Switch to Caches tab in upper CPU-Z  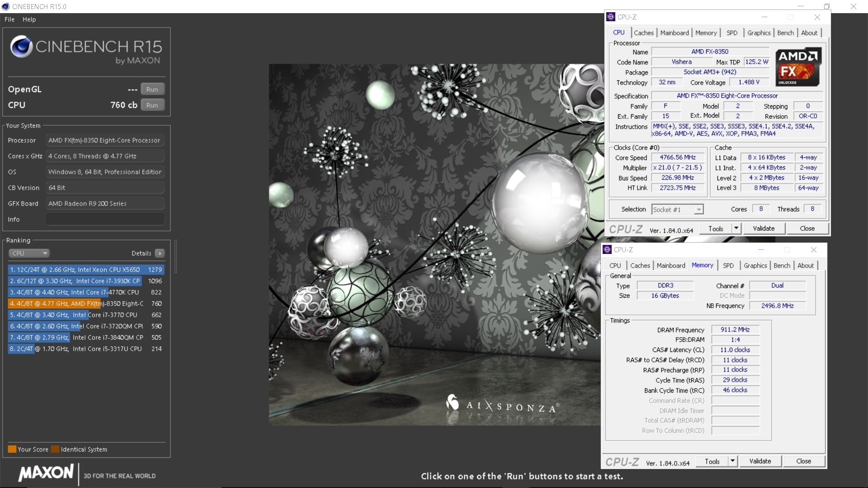[x=644, y=33]
